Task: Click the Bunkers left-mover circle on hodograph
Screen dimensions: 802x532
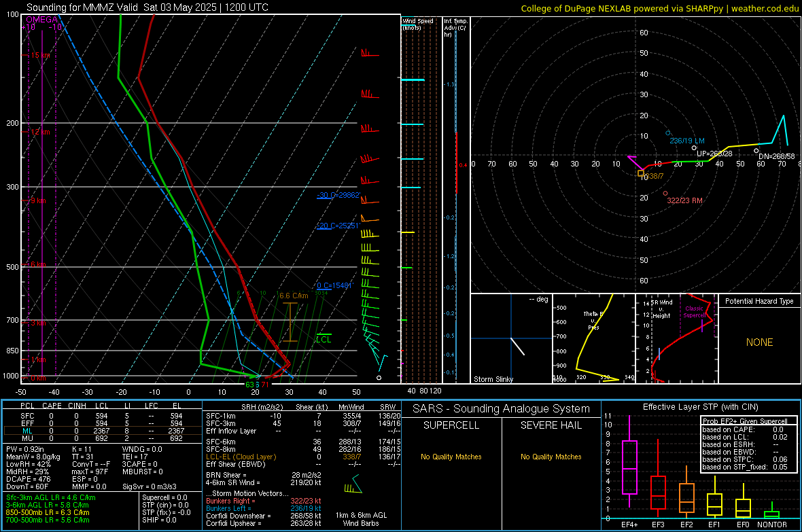Action: point(668,133)
